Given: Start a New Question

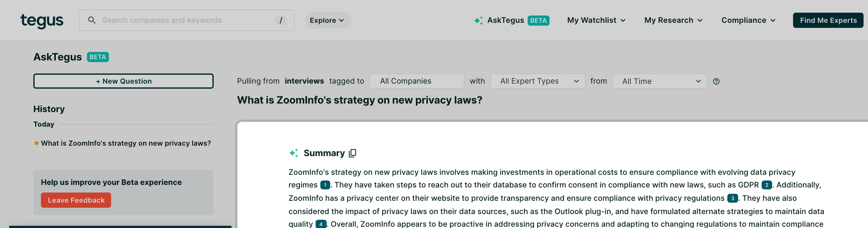Looking at the screenshot, I should (x=123, y=81).
